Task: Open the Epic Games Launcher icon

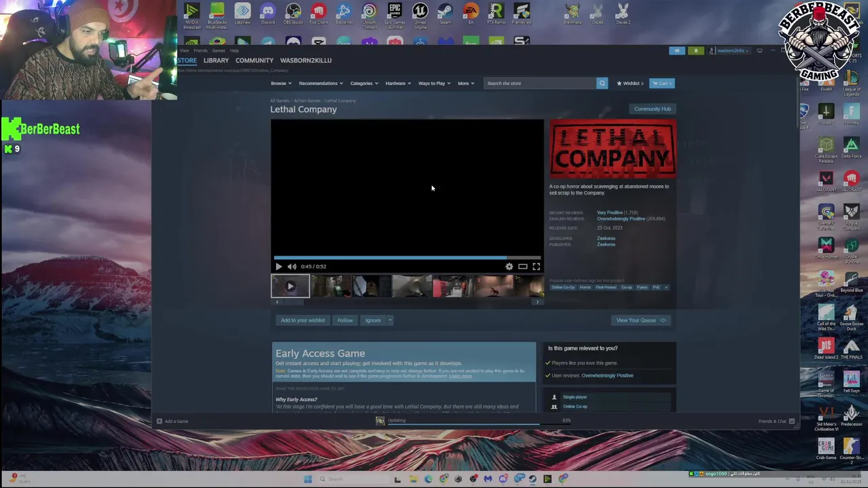Action: [395, 15]
